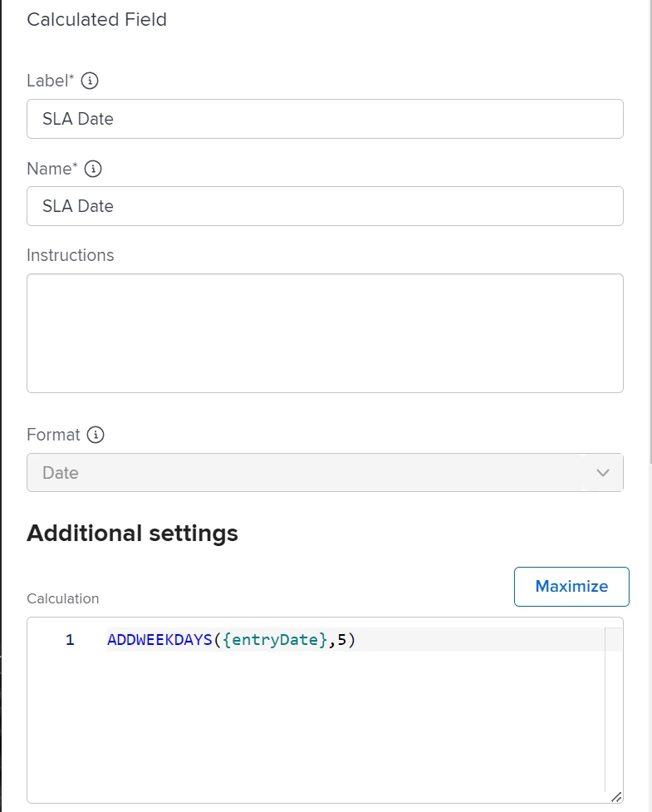652x812 pixels.
Task: Click the {entryDate} field reference in the formula
Action: [x=276, y=640]
